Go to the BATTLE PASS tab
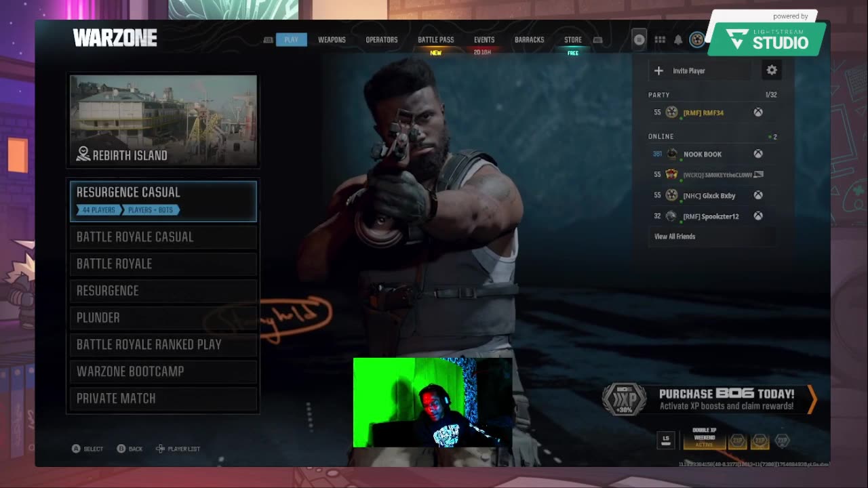868x488 pixels. (x=436, y=40)
